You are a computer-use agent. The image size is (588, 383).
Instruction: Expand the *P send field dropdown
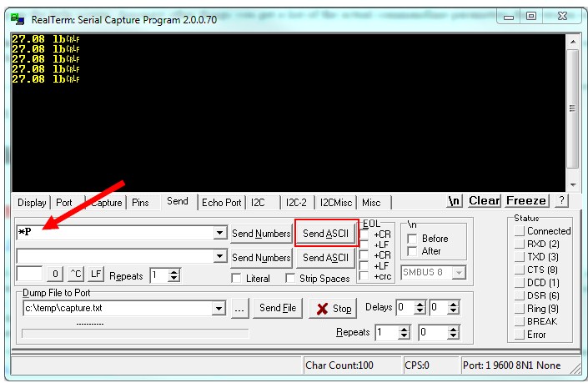tap(219, 233)
